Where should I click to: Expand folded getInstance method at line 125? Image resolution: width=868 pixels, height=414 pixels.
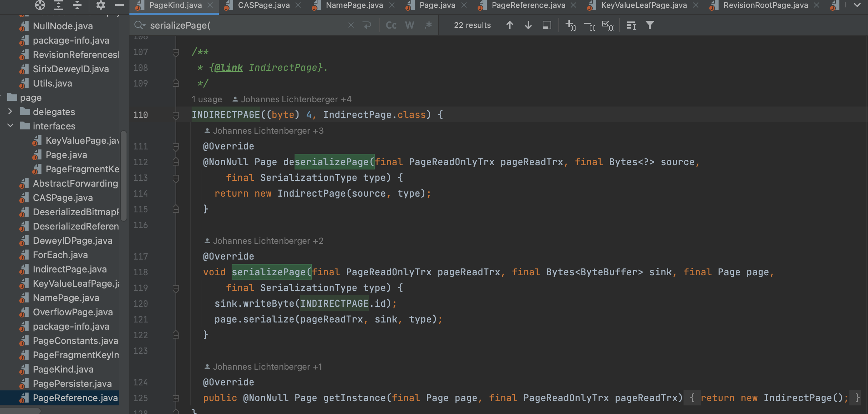pyautogui.click(x=176, y=398)
